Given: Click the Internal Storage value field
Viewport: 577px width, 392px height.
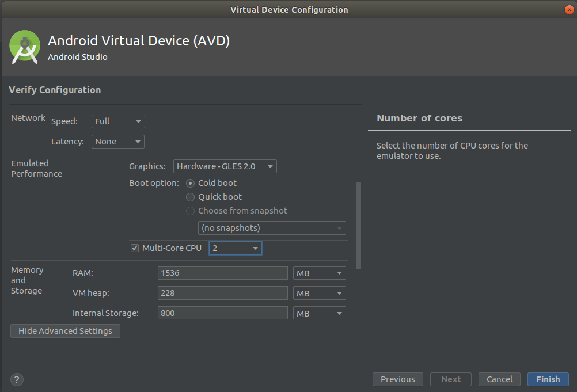Looking at the screenshot, I should click(x=222, y=313).
